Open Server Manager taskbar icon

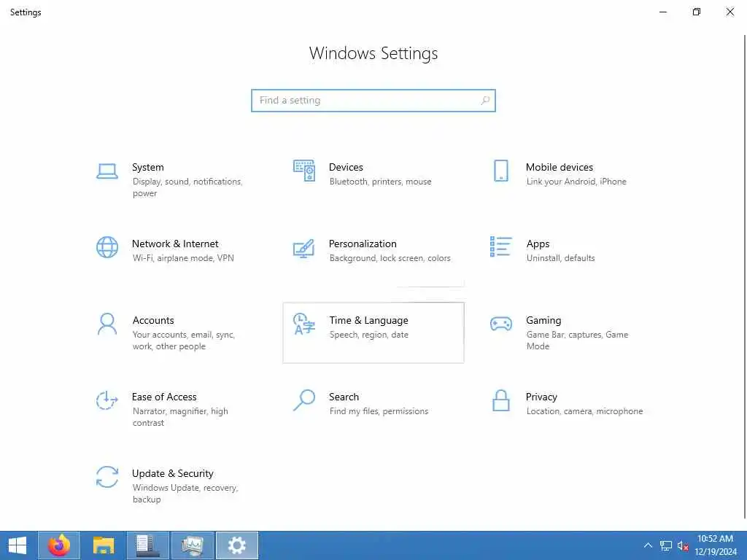[x=147, y=545]
